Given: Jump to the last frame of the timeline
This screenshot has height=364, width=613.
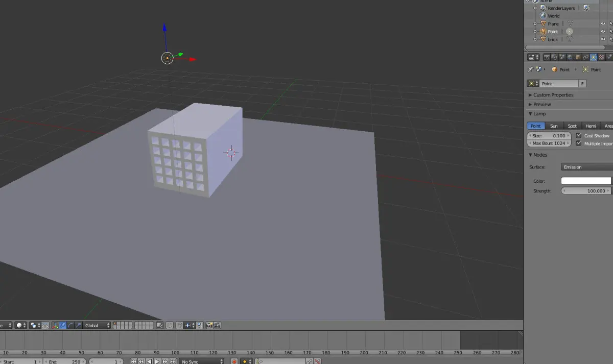Looking at the screenshot, I should pos(173,362).
